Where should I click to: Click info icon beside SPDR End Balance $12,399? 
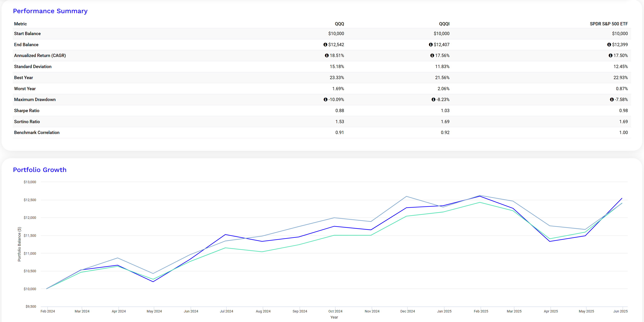(x=609, y=44)
